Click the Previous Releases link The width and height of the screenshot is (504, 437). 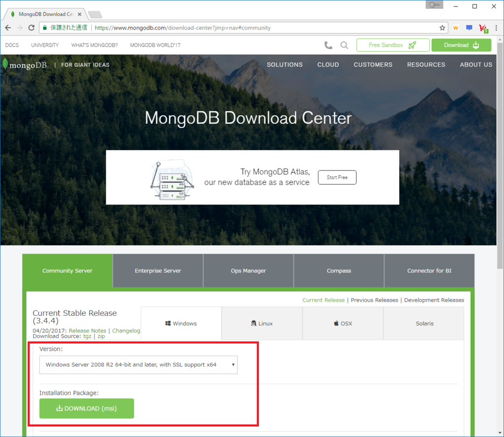374,300
